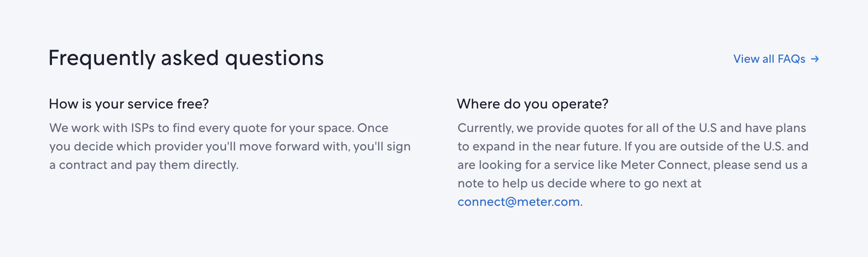Click the line starting with Currently, we provide quotes
The width and height of the screenshot is (868, 257).
tap(632, 128)
